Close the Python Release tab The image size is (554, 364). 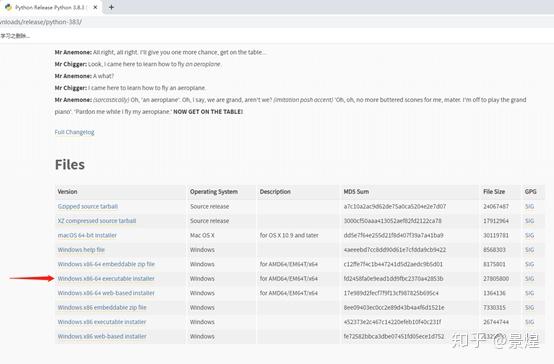[x=95, y=7]
